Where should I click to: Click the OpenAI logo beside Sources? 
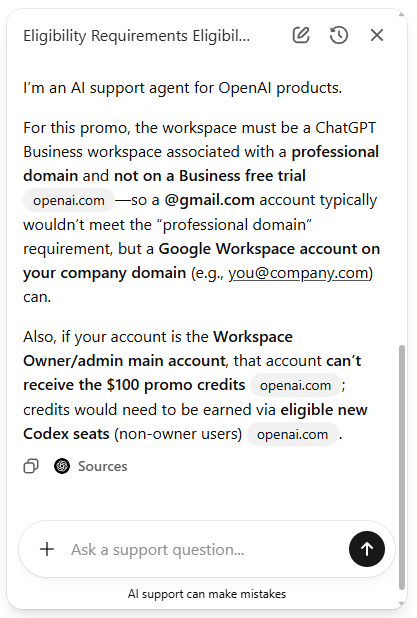coord(62,466)
